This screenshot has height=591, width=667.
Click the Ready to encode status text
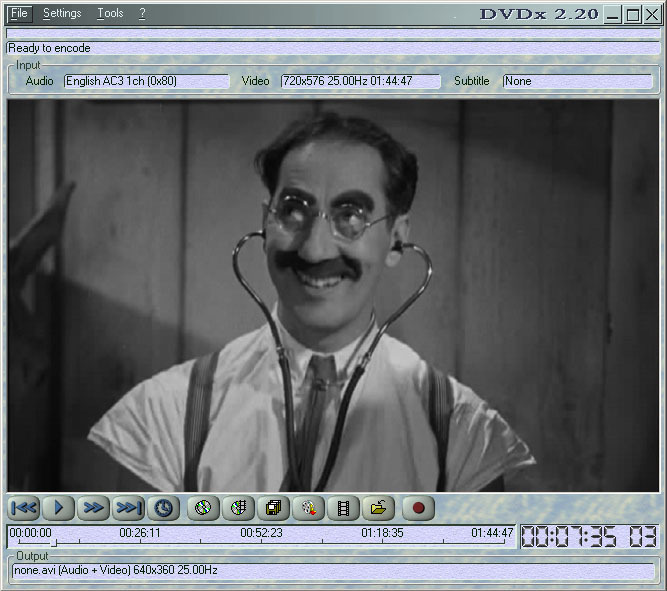[49, 48]
